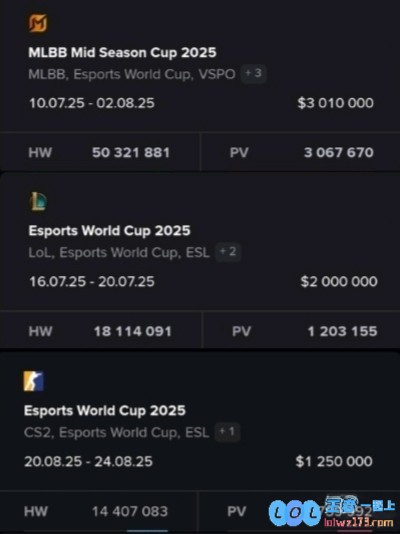400x534 pixels.
Task: Click the League of Legends game icon
Action: pos(38,201)
